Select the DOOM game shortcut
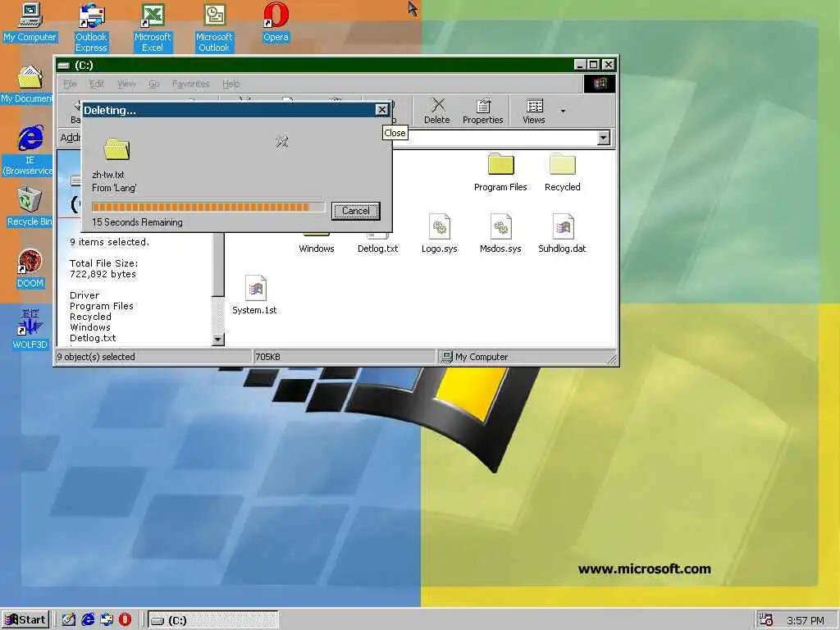Image resolution: width=840 pixels, height=630 pixels. pyautogui.click(x=30, y=269)
